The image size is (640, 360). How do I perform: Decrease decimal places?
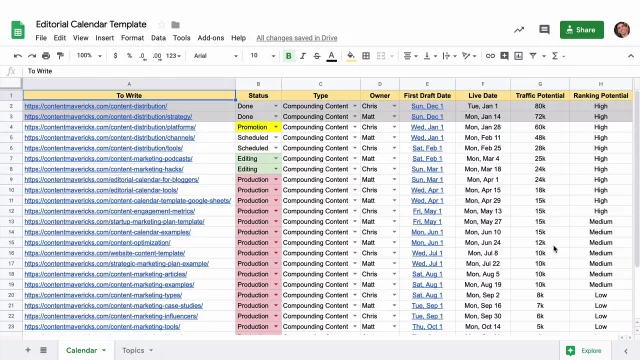pos(142,56)
